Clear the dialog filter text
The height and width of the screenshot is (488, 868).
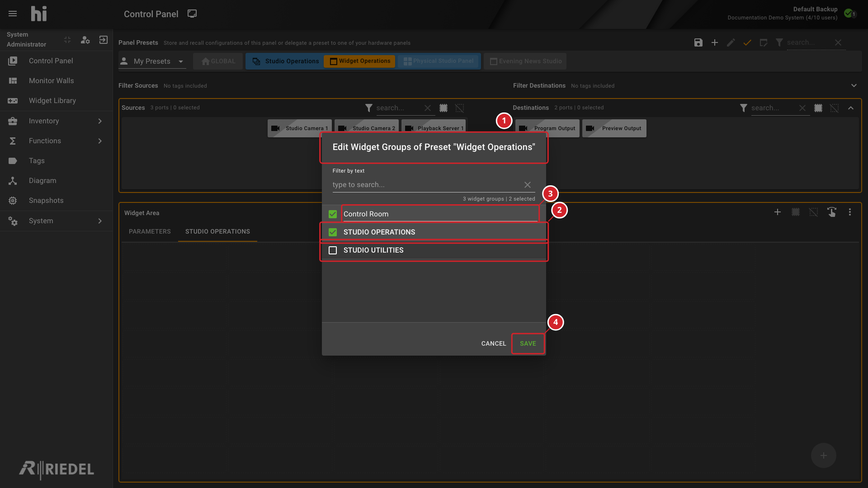tap(528, 185)
